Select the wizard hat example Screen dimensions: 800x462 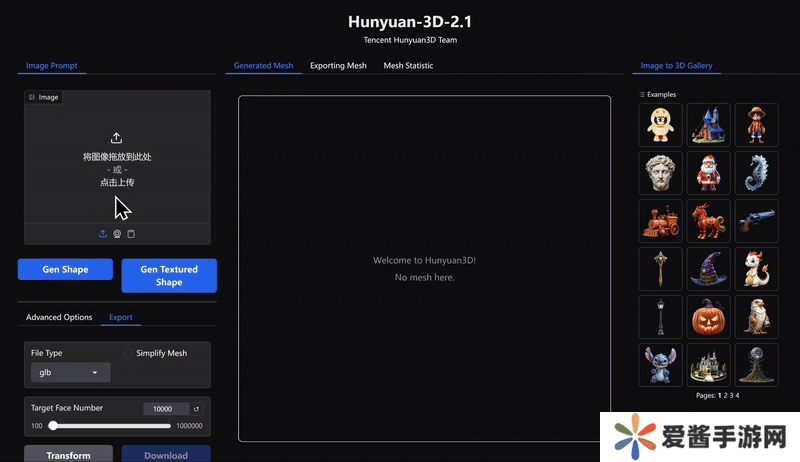(709, 269)
